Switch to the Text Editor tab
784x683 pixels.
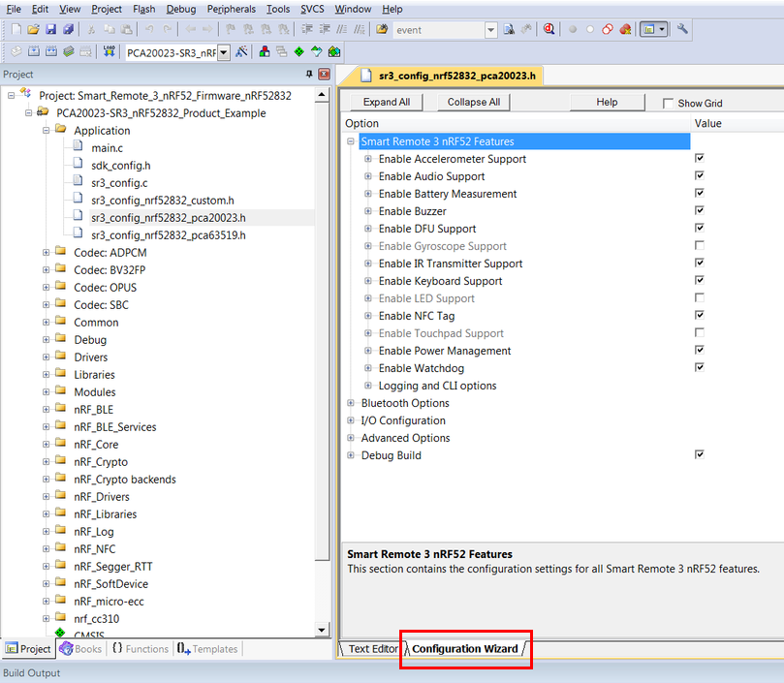(x=372, y=648)
